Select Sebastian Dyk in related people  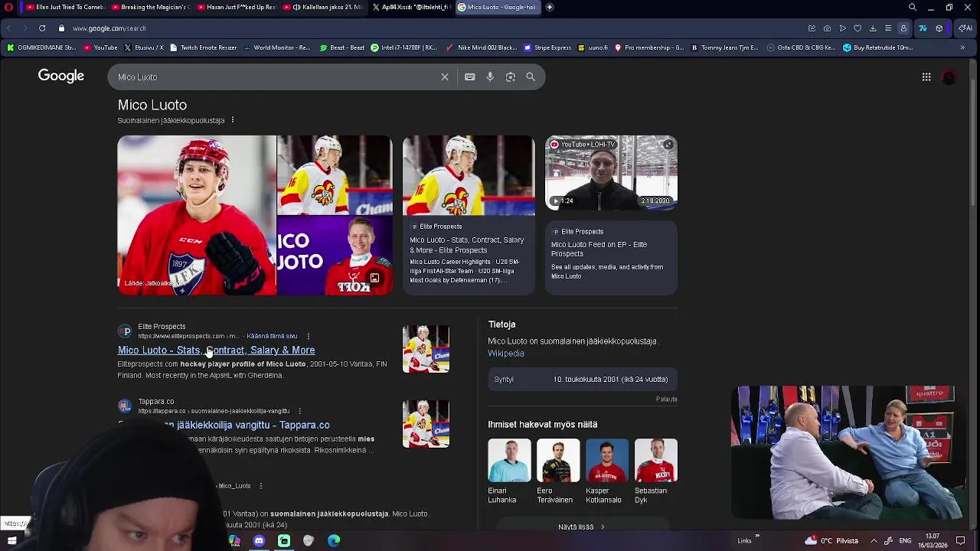point(655,471)
